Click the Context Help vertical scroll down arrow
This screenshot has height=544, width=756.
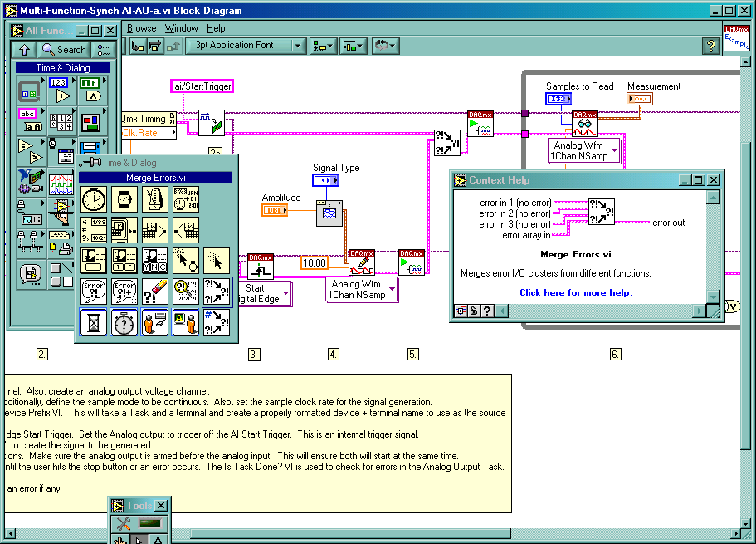point(713,296)
